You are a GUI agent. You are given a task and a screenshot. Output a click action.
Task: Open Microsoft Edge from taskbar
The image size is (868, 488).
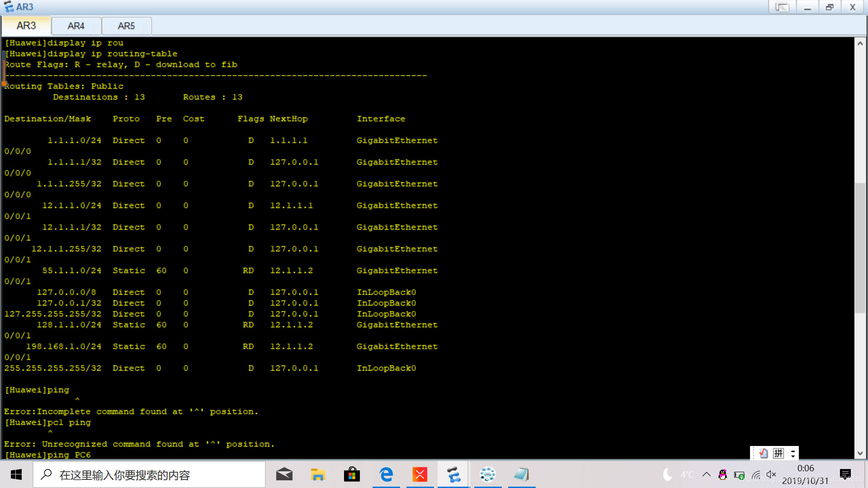click(386, 474)
